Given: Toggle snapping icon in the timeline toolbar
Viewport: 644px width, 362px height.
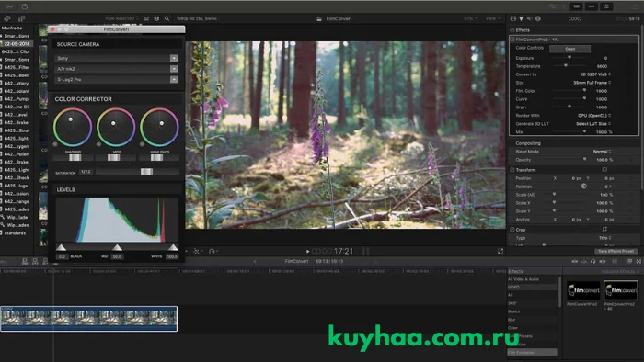Looking at the screenshot, I should pos(603,261).
